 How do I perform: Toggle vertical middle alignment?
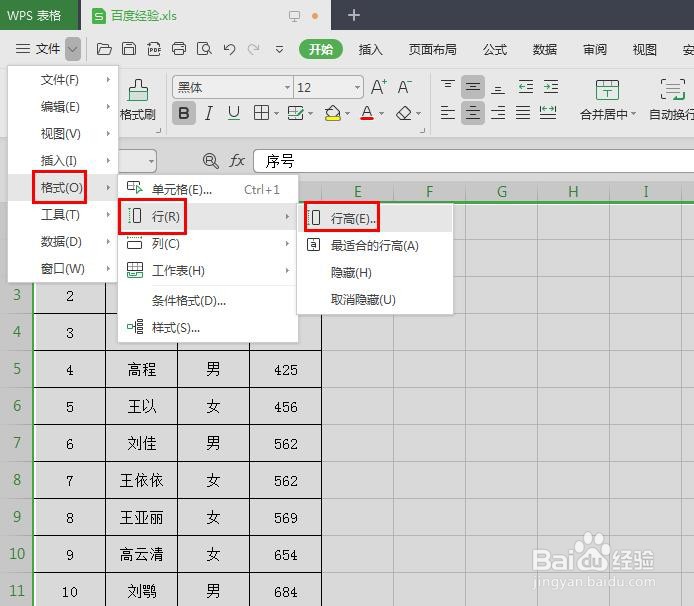[473, 87]
